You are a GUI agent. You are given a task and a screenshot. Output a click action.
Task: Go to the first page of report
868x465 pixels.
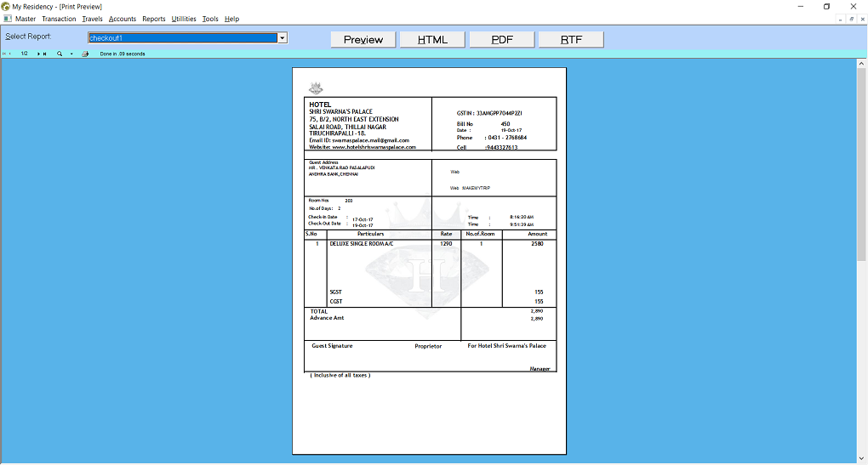click(3, 54)
